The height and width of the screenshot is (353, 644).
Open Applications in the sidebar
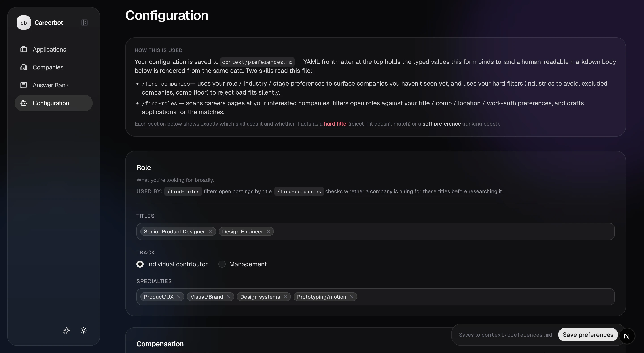[53, 49]
